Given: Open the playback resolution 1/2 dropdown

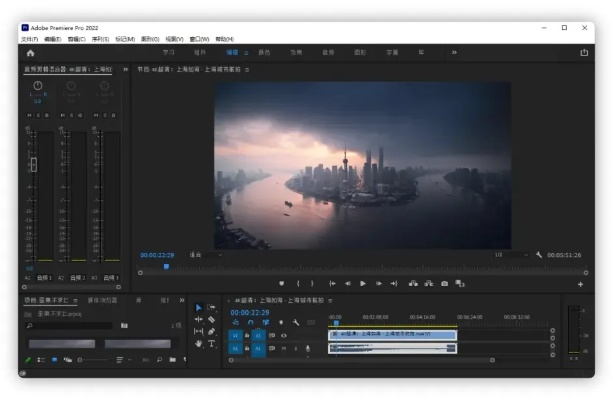Looking at the screenshot, I should pos(510,255).
